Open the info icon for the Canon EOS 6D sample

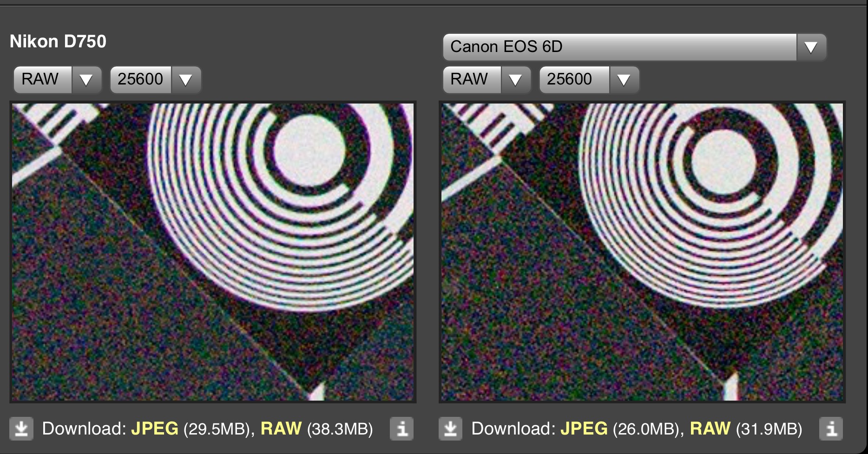pyautogui.click(x=831, y=428)
